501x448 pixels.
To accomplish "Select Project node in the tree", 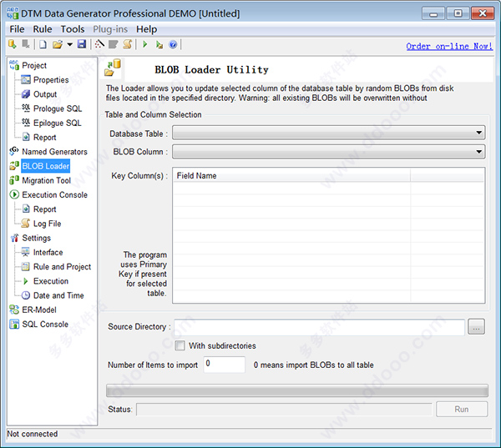I will [x=34, y=65].
